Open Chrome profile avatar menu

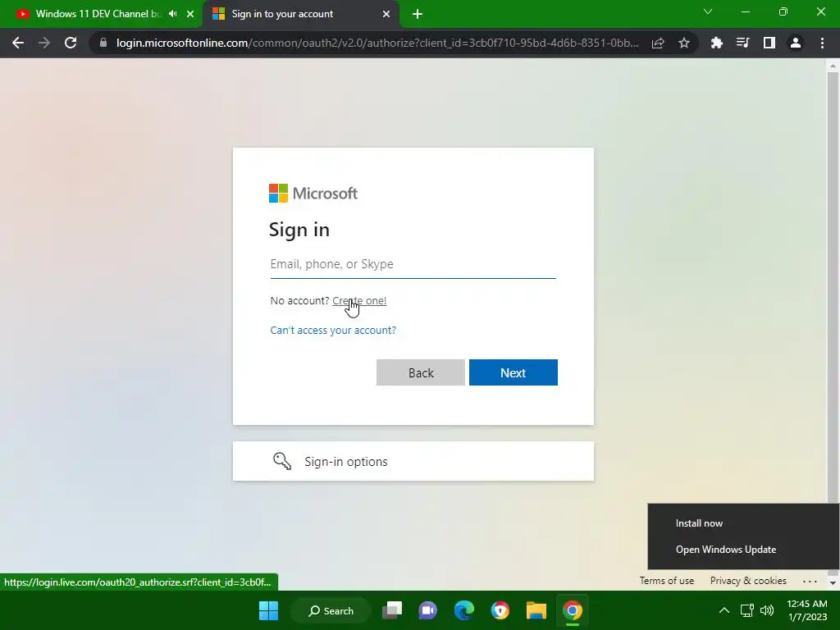796,43
